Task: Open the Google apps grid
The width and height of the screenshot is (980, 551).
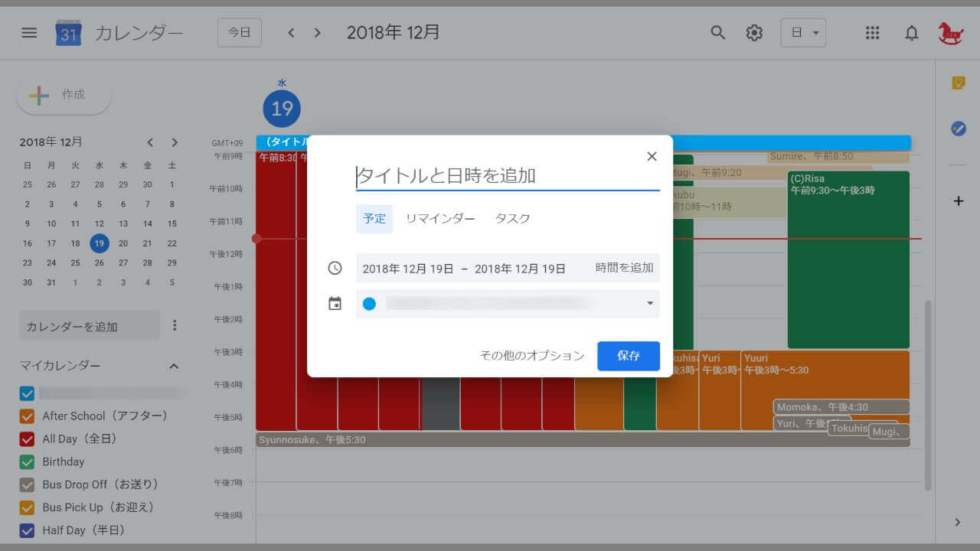Action: 872,33
